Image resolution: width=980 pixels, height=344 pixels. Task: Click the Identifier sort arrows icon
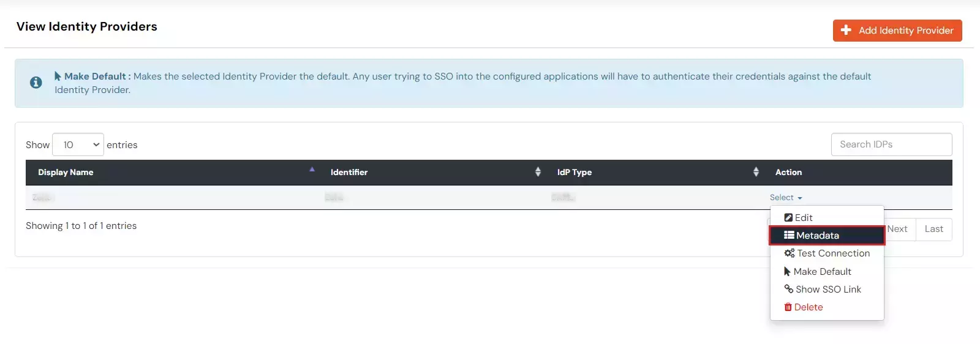(538, 172)
